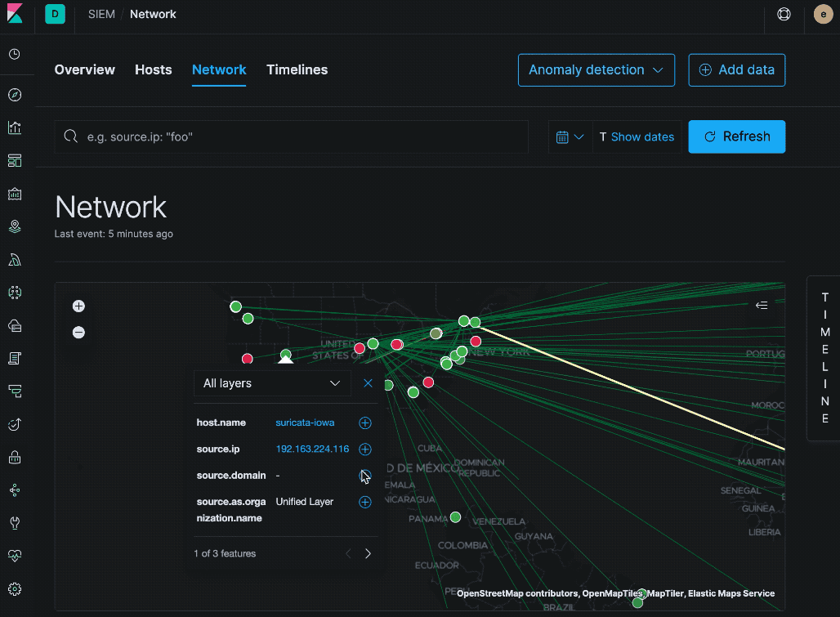Click '1 of 3 features' text

coord(225,553)
